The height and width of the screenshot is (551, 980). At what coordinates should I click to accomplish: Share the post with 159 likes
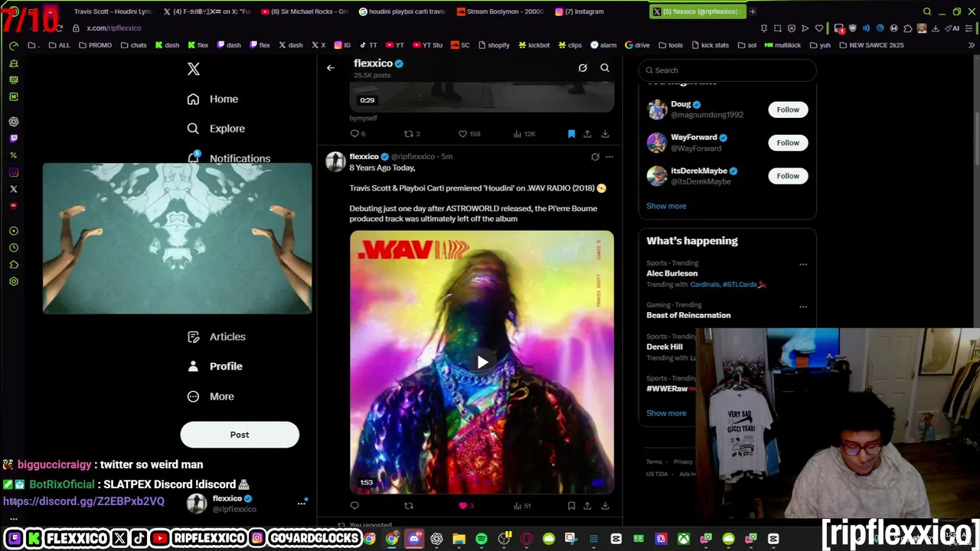pos(587,134)
